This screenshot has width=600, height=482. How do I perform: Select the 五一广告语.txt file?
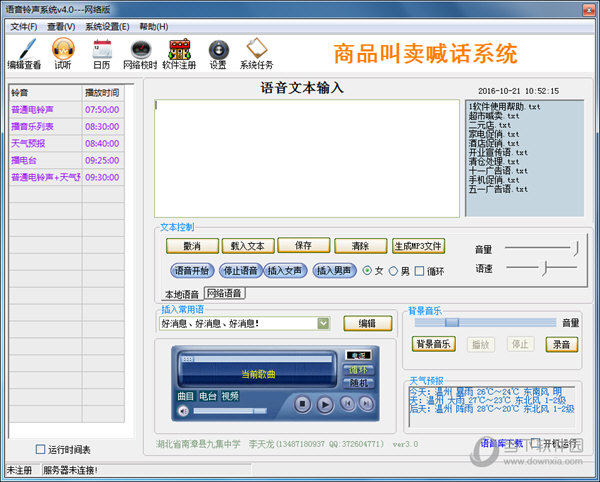click(498, 189)
